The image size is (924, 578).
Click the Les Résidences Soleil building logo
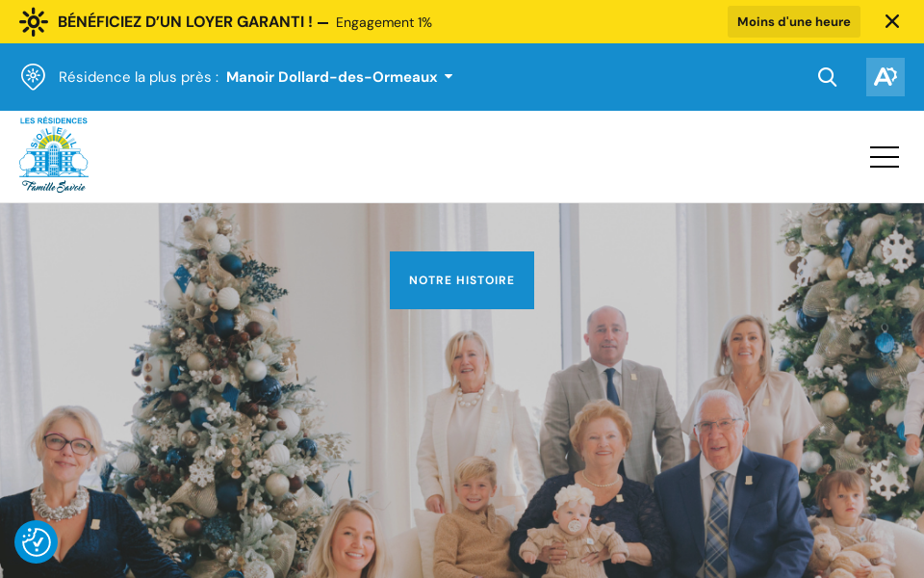coord(54,151)
